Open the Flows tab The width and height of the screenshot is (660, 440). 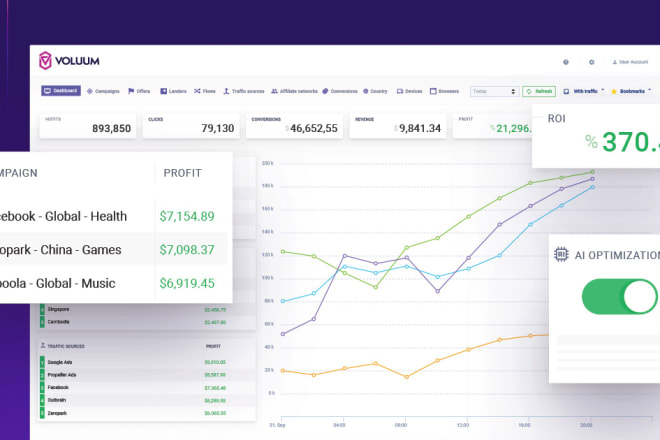pos(205,91)
